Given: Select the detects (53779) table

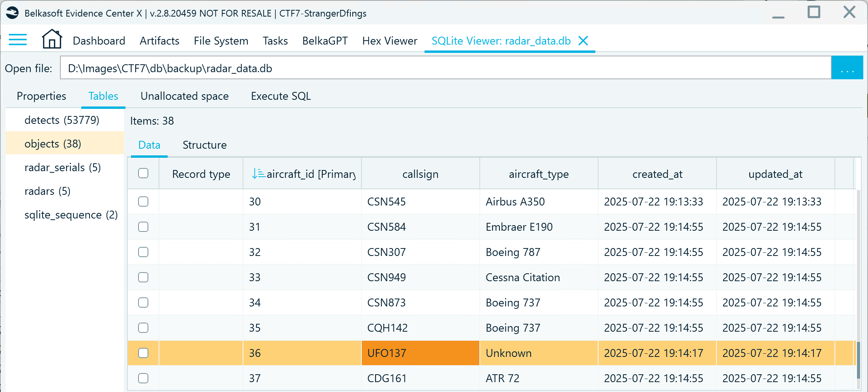Looking at the screenshot, I should (x=65, y=120).
